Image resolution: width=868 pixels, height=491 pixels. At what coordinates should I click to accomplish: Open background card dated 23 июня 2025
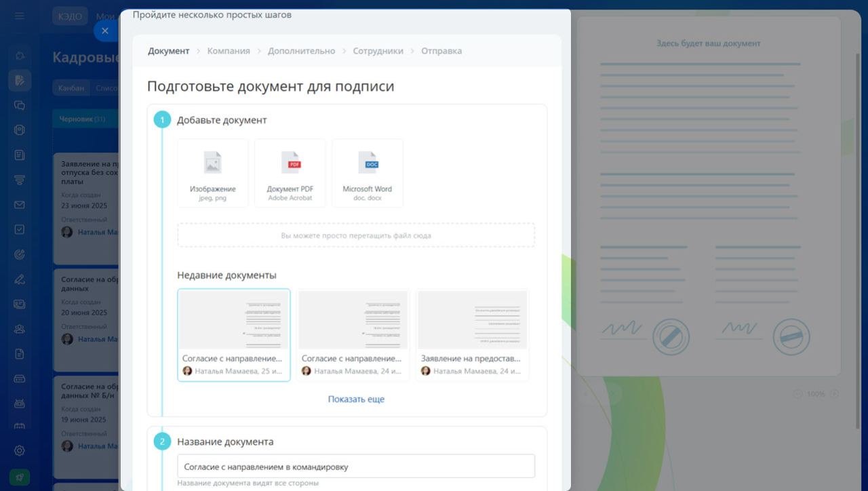pyautogui.click(x=87, y=208)
